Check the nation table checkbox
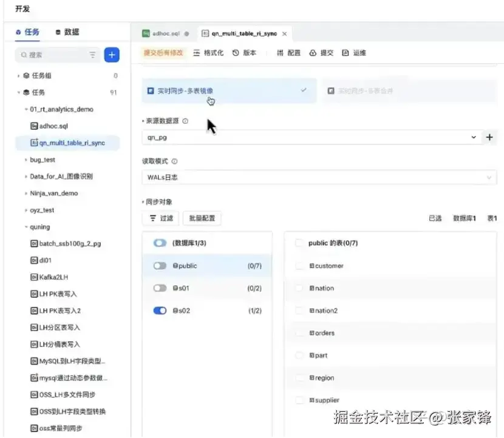Viewport: 504px width, 438px height. (x=299, y=288)
